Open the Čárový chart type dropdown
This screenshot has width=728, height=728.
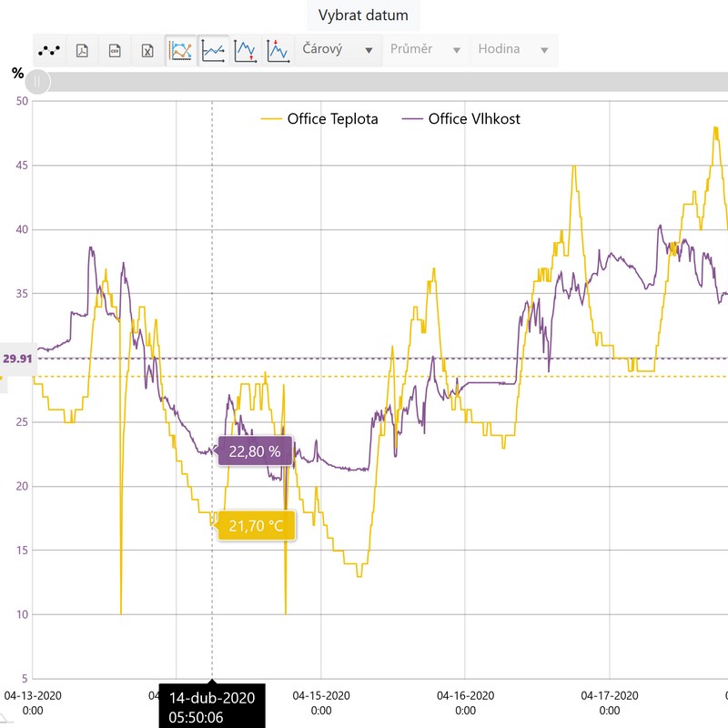pyautogui.click(x=338, y=50)
